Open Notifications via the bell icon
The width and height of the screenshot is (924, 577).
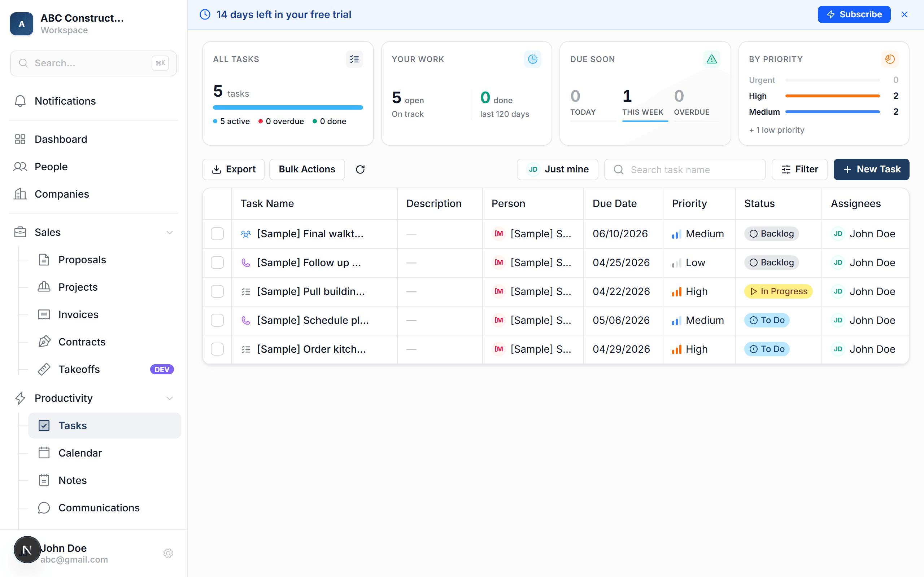tap(20, 101)
